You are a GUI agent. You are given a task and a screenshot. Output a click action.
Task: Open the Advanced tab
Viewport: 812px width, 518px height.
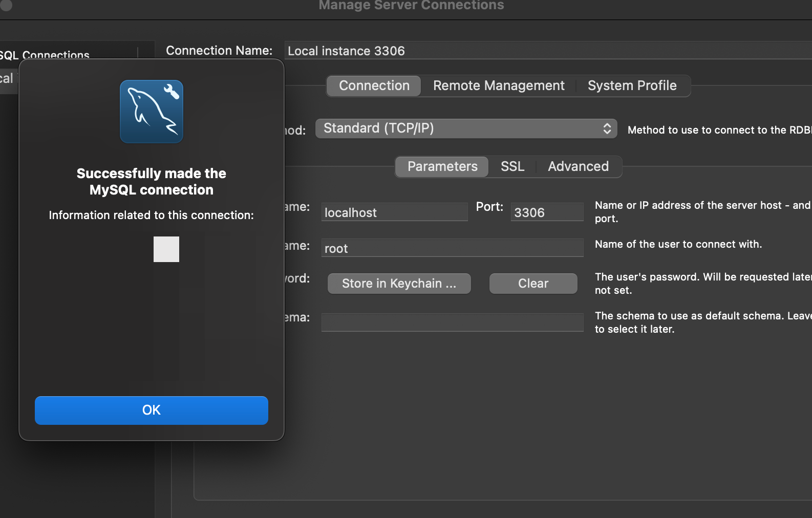click(578, 166)
